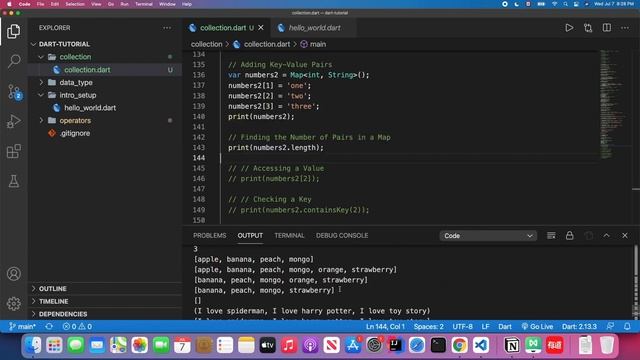Open the Source Control view
This screenshot has height=360, width=640.
(x=14, y=92)
